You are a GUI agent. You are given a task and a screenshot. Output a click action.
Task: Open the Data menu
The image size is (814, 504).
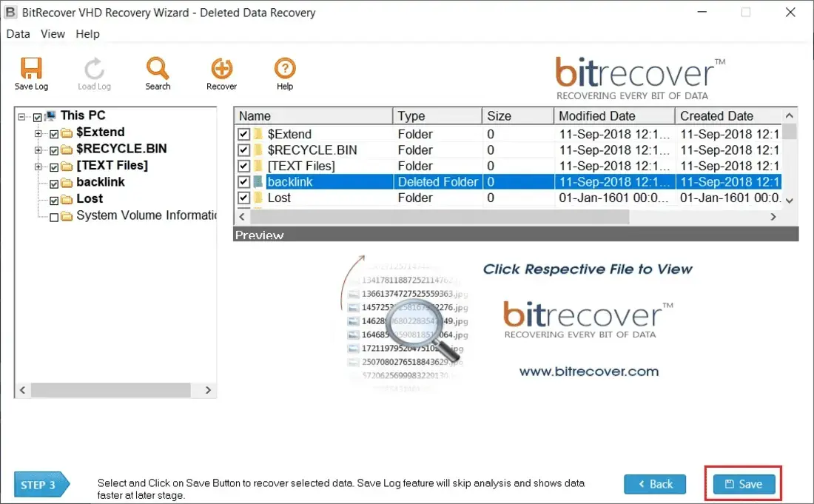18,34
